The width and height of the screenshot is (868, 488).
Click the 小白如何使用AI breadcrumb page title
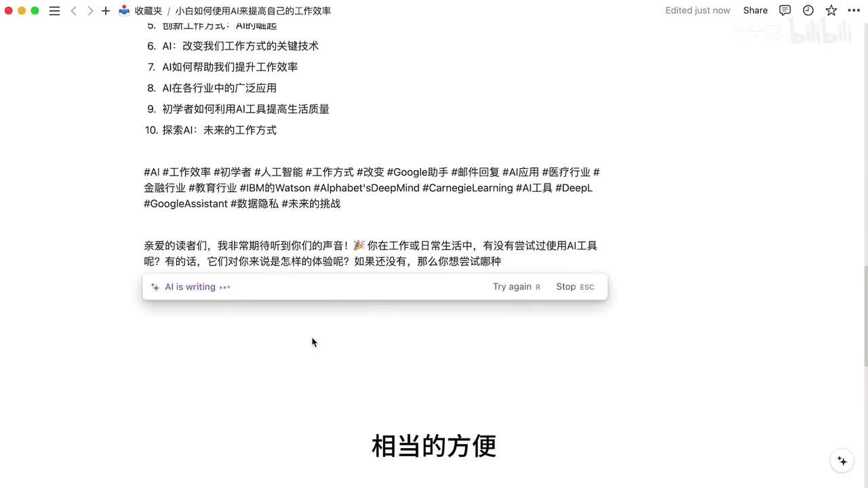[253, 11]
